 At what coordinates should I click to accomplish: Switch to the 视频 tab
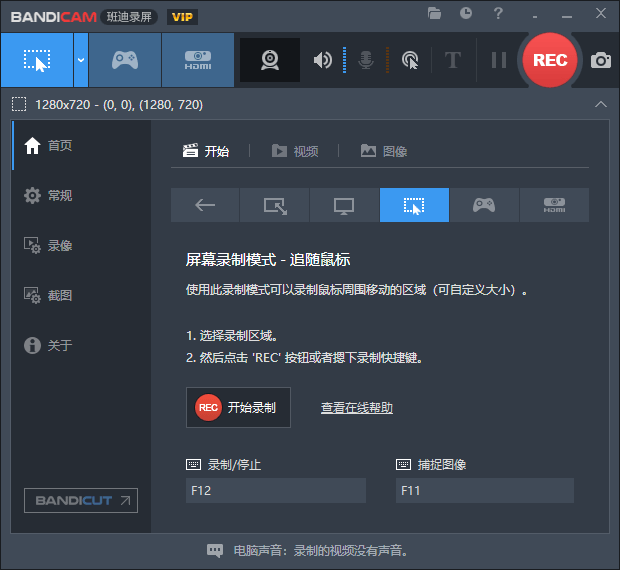pos(295,151)
